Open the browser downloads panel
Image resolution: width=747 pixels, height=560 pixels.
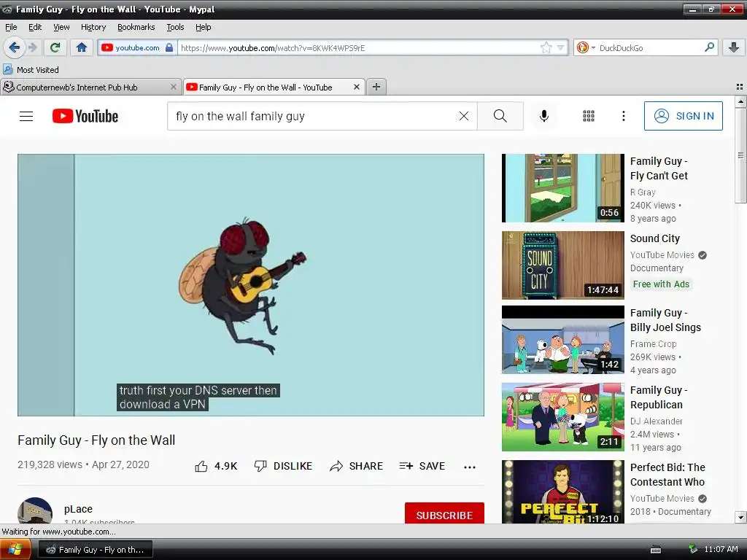click(734, 47)
